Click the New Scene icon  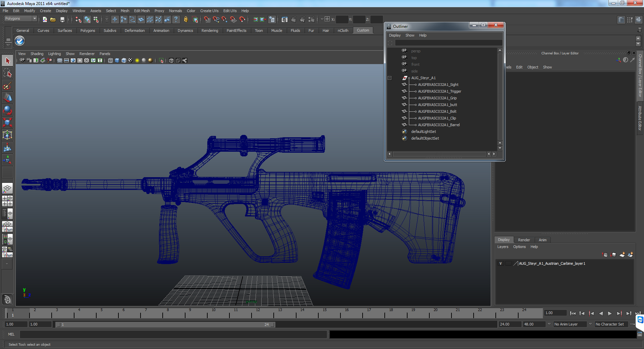click(x=45, y=20)
